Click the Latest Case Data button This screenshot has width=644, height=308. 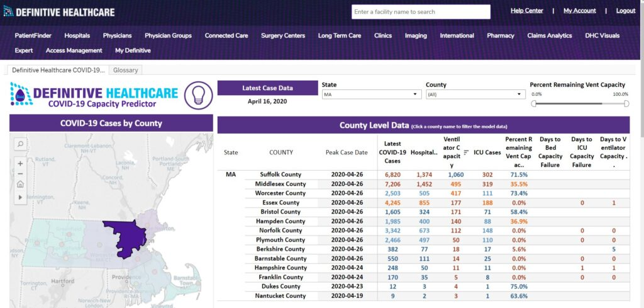coord(267,88)
